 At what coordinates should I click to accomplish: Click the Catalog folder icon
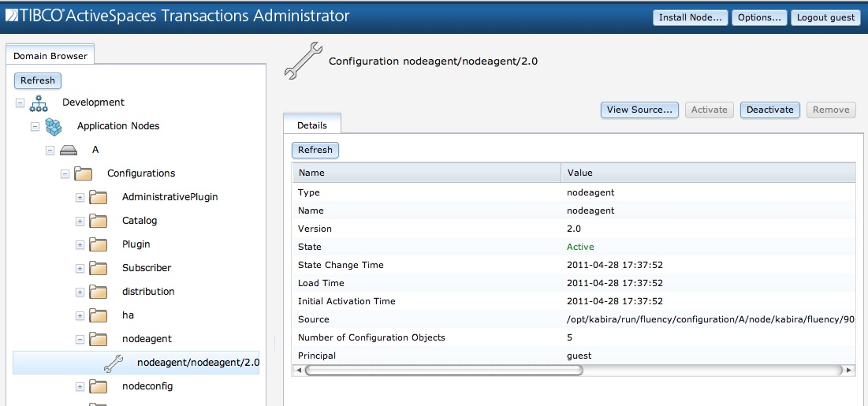tap(98, 221)
